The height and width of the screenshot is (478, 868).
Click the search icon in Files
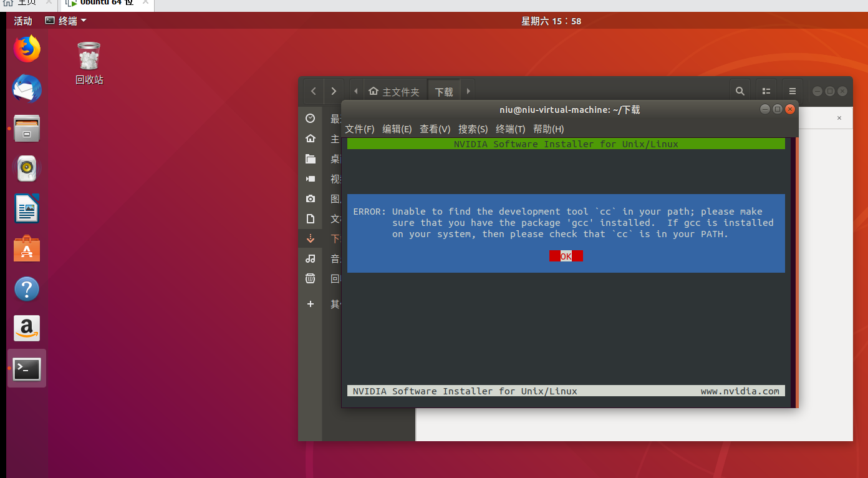click(x=740, y=91)
